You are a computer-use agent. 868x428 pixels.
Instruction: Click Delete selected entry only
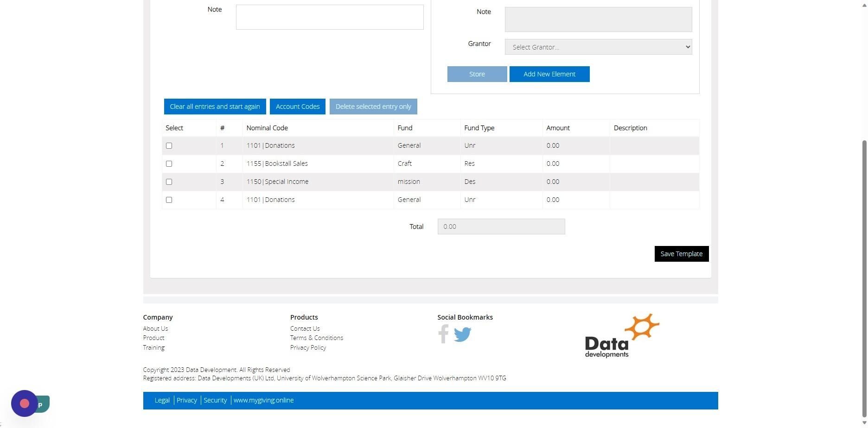373,107
